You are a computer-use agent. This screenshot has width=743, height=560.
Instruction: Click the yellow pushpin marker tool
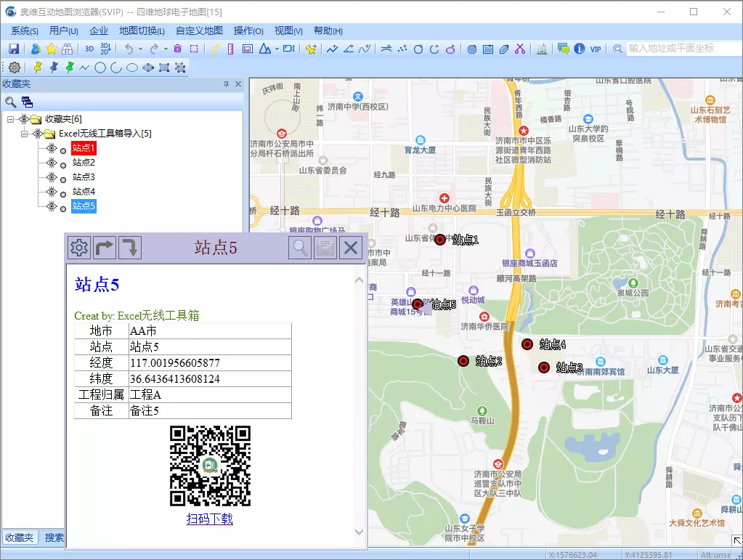(x=38, y=68)
